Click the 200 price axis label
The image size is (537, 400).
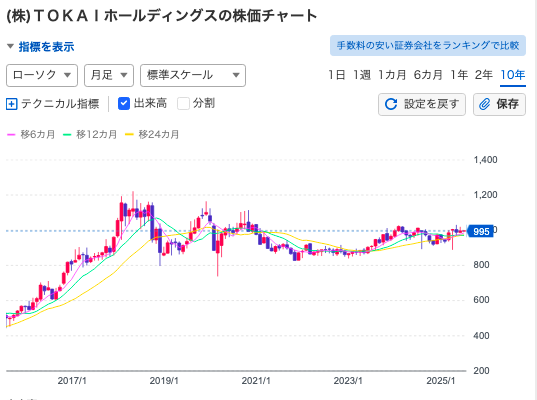pos(481,371)
